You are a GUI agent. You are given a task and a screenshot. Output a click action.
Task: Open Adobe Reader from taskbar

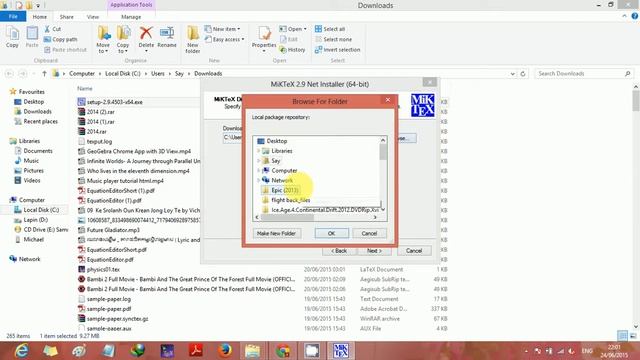[x=196, y=351]
